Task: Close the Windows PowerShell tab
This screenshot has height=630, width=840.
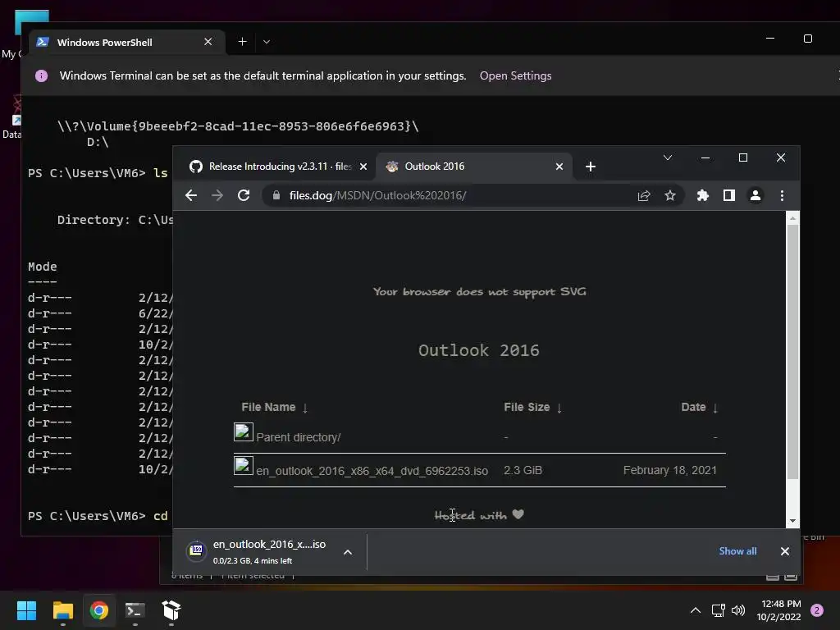Action: (208, 42)
